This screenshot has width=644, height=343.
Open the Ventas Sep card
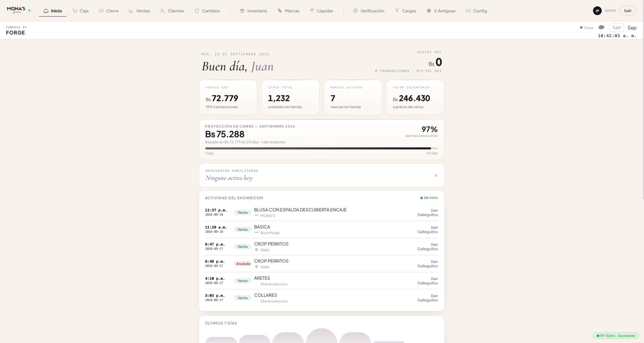click(228, 98)
